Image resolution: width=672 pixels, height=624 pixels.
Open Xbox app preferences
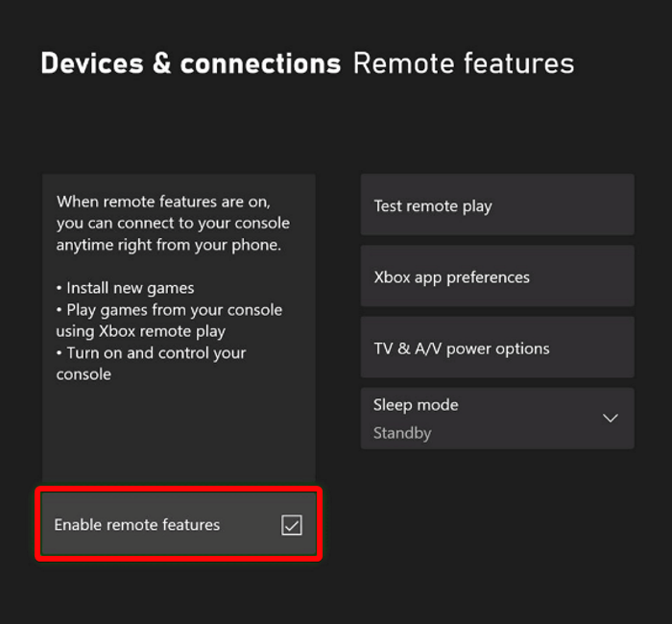[x=497, y=277]
